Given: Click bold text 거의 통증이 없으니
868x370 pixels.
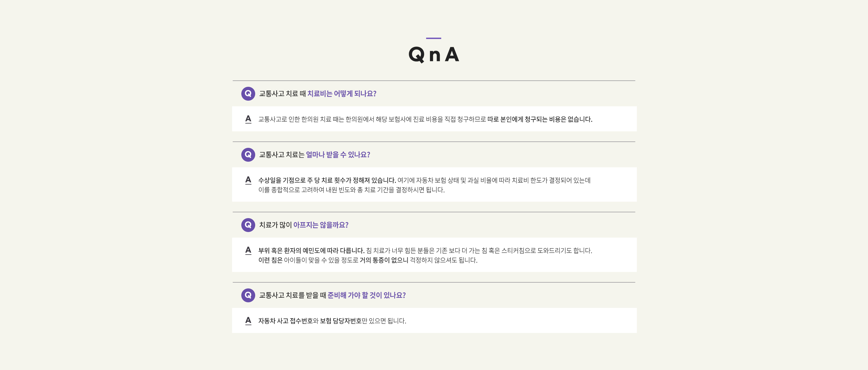Looking at the screenshot, I should 384,260.
